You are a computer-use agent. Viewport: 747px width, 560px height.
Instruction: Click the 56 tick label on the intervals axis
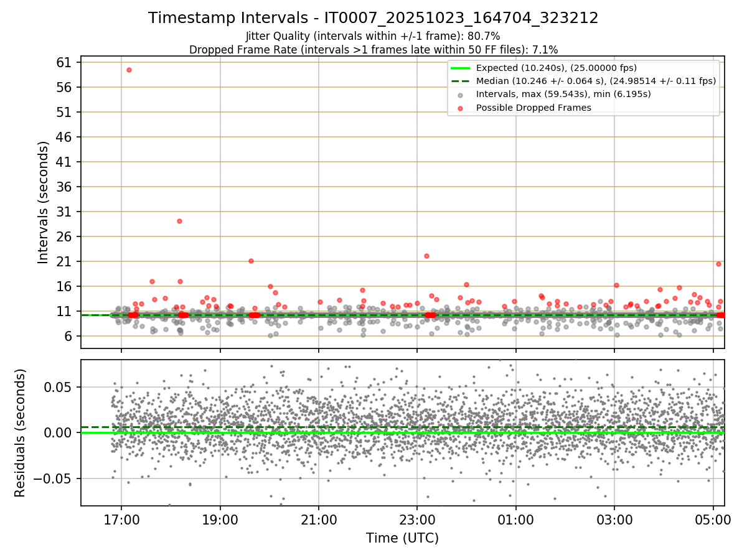pos(65,87)
